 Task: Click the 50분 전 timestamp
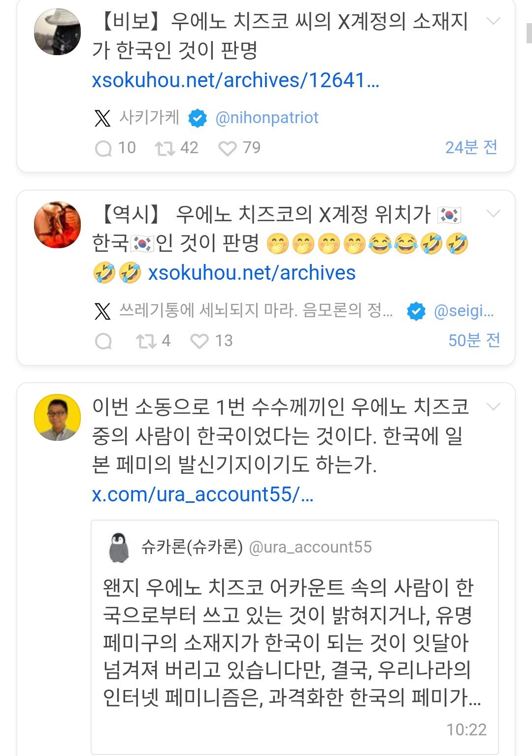click(x=474, y=340)
